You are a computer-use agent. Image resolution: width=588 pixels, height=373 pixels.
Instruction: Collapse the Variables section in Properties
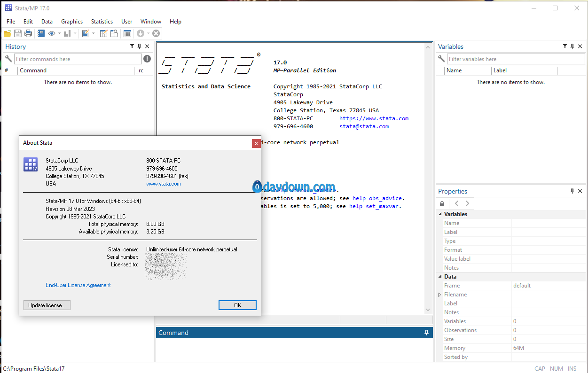coord(440,214)
